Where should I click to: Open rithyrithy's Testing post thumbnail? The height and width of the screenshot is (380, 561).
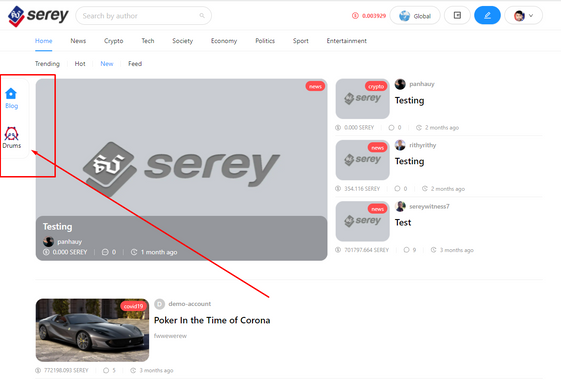click(x=362, y=160)
